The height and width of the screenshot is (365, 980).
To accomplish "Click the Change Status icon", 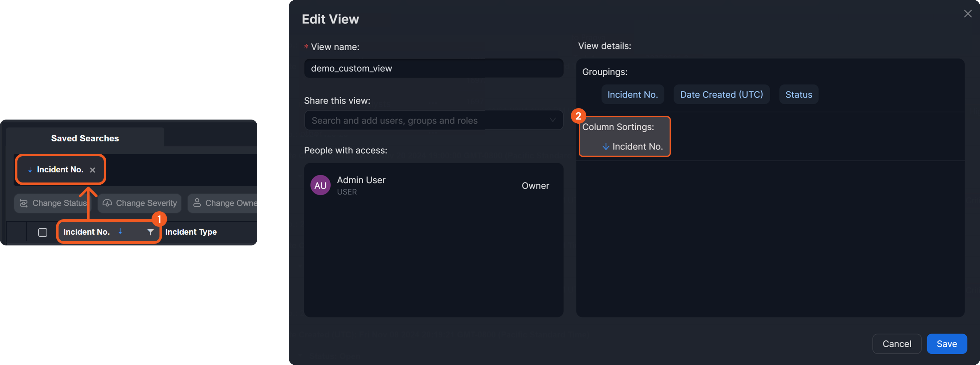I will (x=24, y=203).
